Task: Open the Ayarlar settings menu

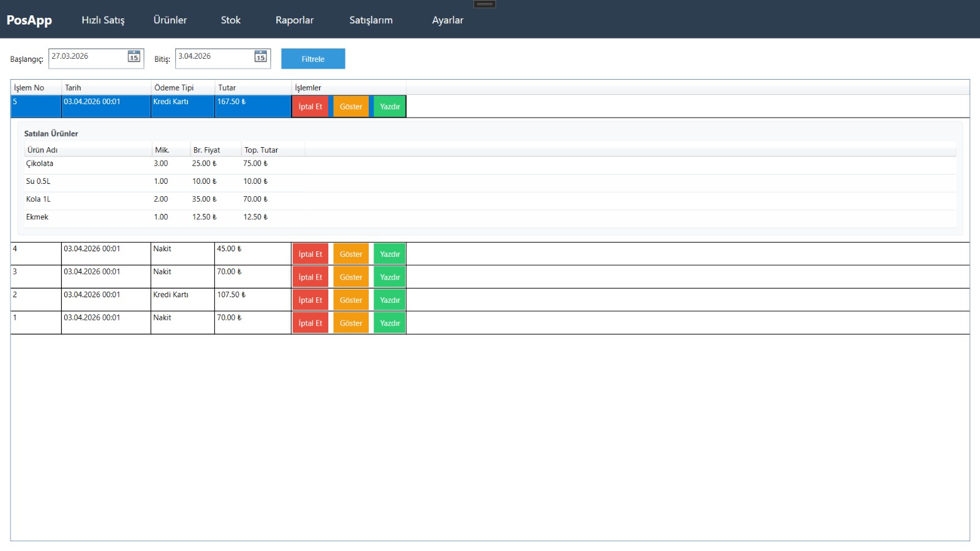Action: click(447, 20)
